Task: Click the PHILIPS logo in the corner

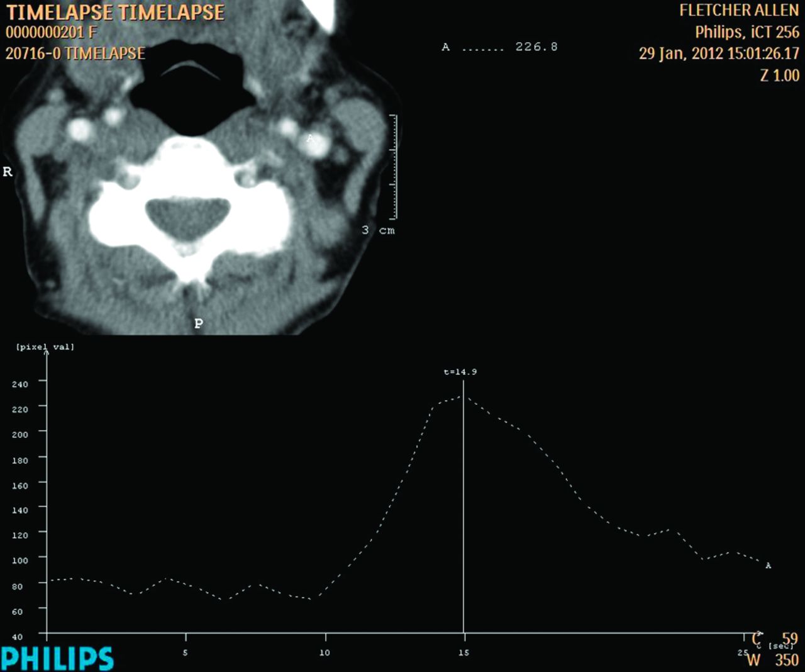Action: [57, 658]
